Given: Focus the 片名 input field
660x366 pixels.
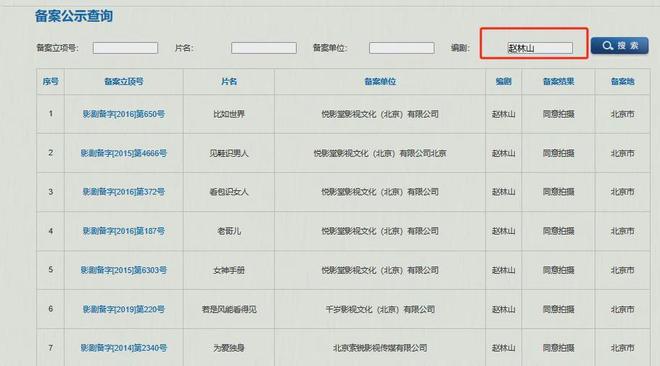Looking at the screenshot, I should pyautogui.click(x=263, y=48).
